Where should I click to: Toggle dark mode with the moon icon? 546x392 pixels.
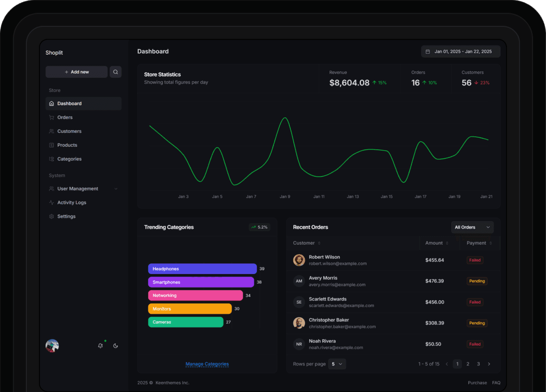116,346
